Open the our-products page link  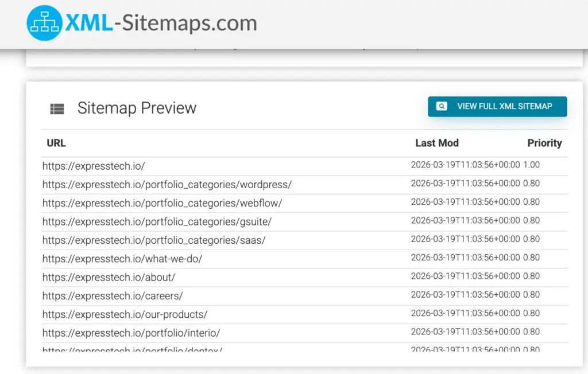125,314
